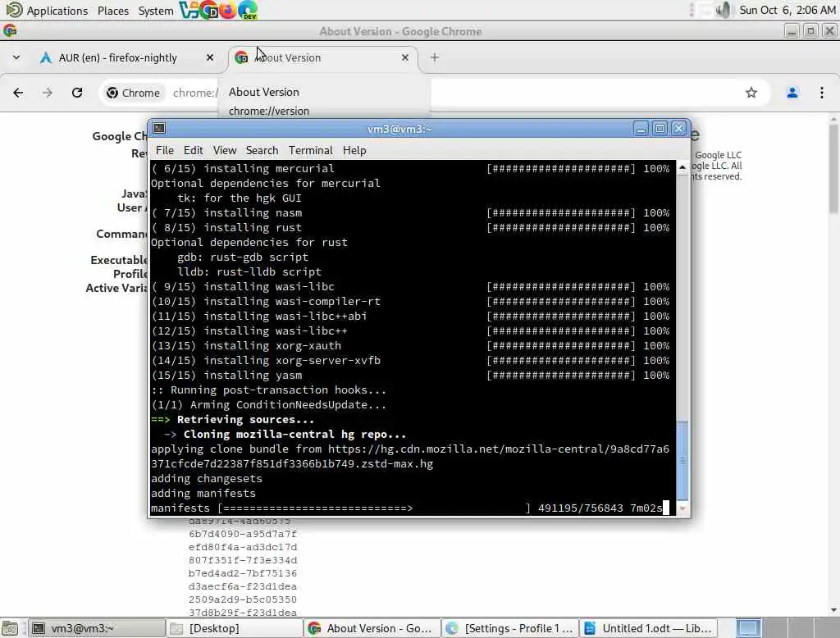Select first workspace in workspace switcher
Image resolution: width=840 pixels, height=638 pixels.
748,628
